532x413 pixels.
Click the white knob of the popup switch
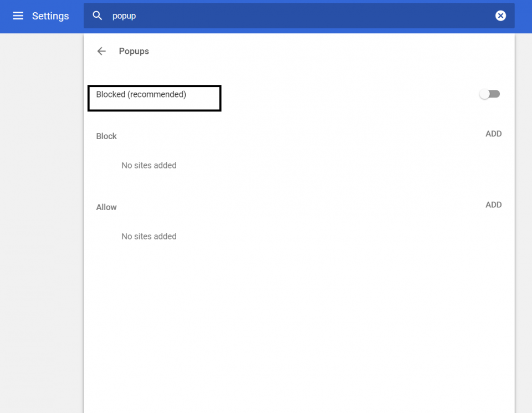pyautogui.click(x=485, y=95)
